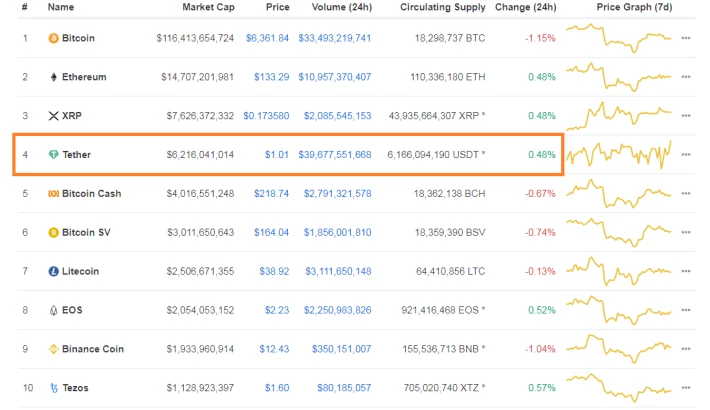This screenshot has height=410, width=710.
Task: Open the more options menu for Bitcoin row
Action: coord(686,38)
